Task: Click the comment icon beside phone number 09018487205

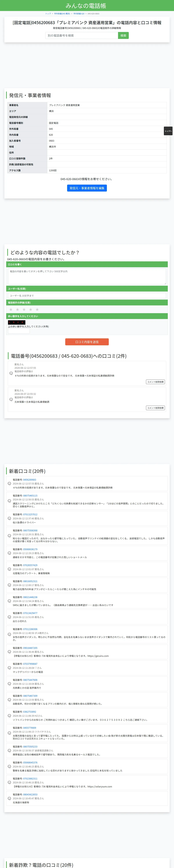Action: coord(9,652)
